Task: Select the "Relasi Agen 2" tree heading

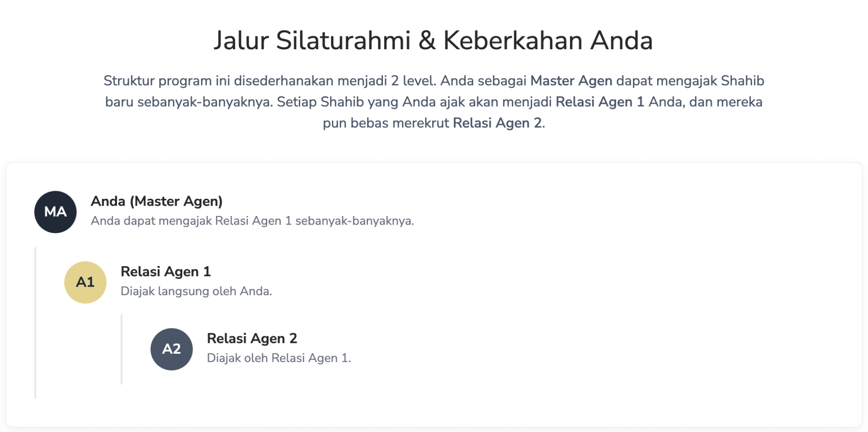Action: [x=252, y=338]
